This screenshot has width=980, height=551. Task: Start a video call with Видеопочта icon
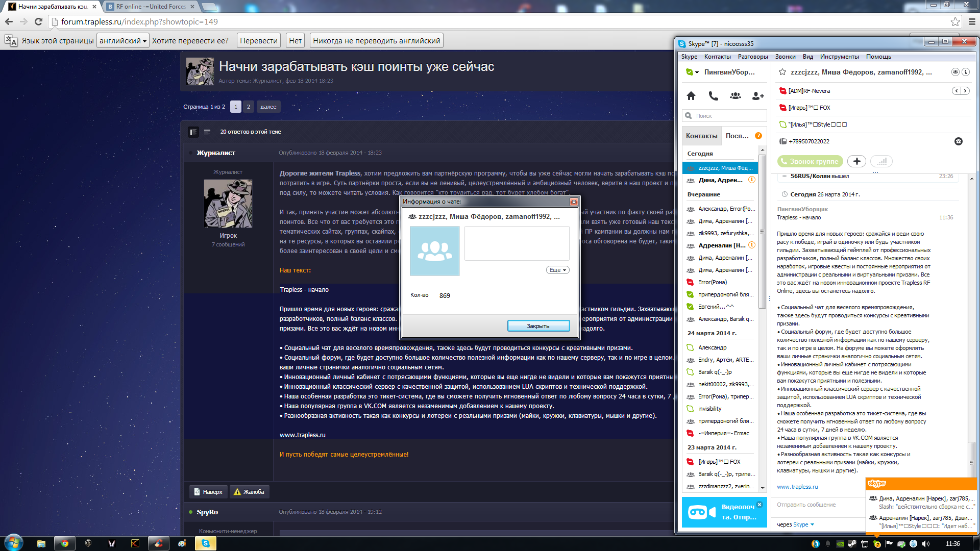[701, 512]
